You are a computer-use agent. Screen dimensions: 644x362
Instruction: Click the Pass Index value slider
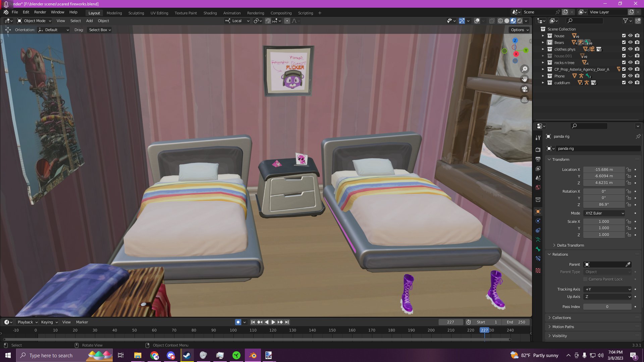click(x=607, y=307)
